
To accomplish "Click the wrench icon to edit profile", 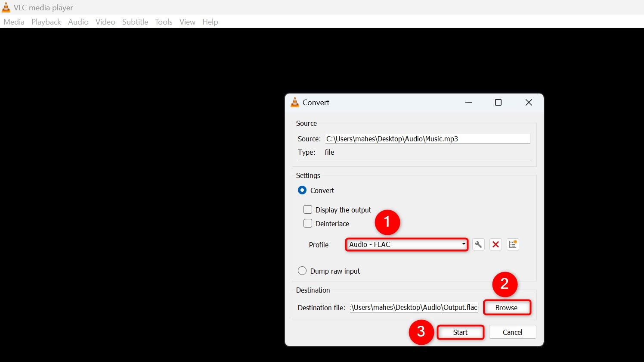I will pos(478,244).
